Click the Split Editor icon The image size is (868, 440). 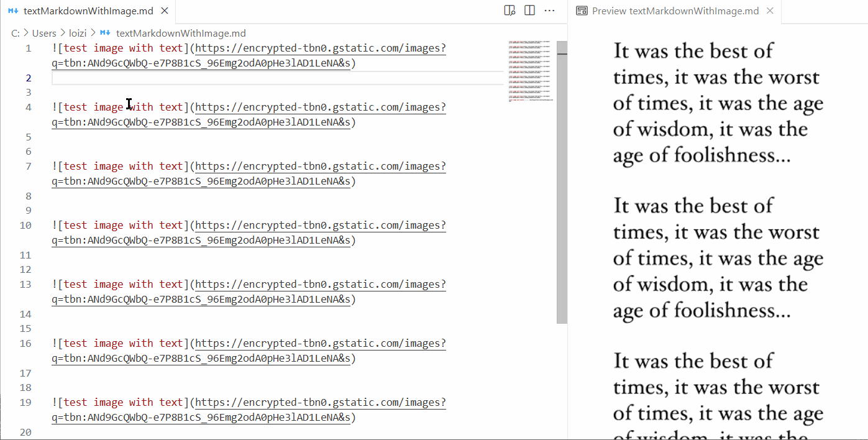[x=529, y=11]
